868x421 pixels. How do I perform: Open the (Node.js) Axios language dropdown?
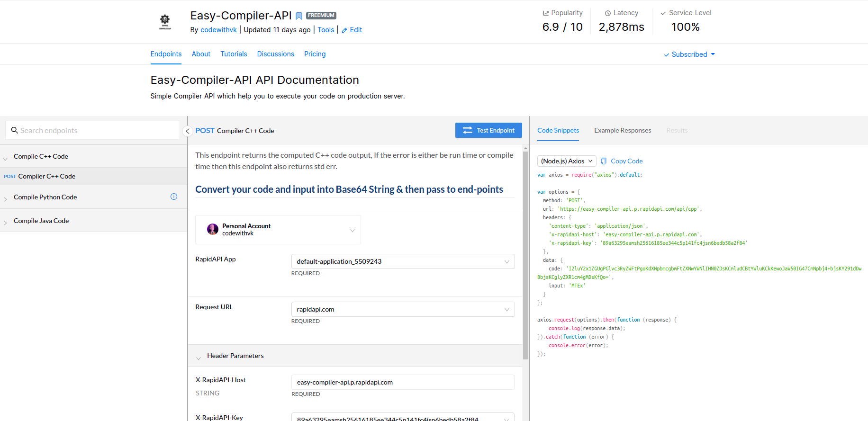pyautogui.click(x=567, y=161)
